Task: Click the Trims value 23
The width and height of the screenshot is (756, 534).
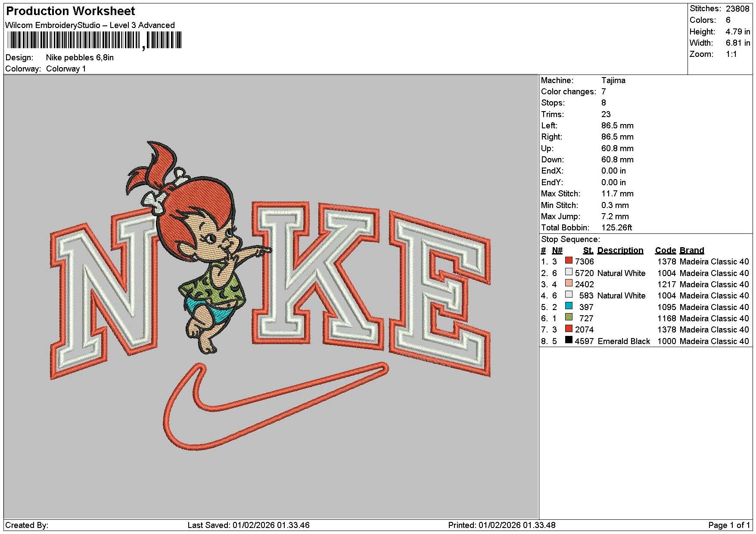Action: (606, 115)
